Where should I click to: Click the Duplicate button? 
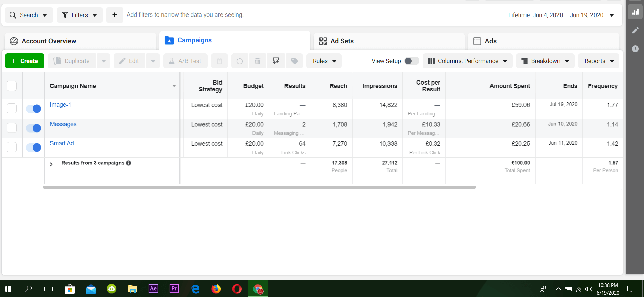[72, 61]
